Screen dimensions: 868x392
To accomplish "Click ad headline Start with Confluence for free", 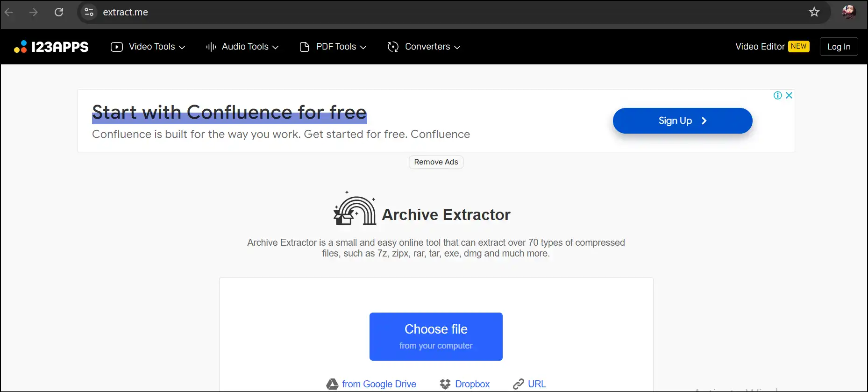I will tap(229, 113).
